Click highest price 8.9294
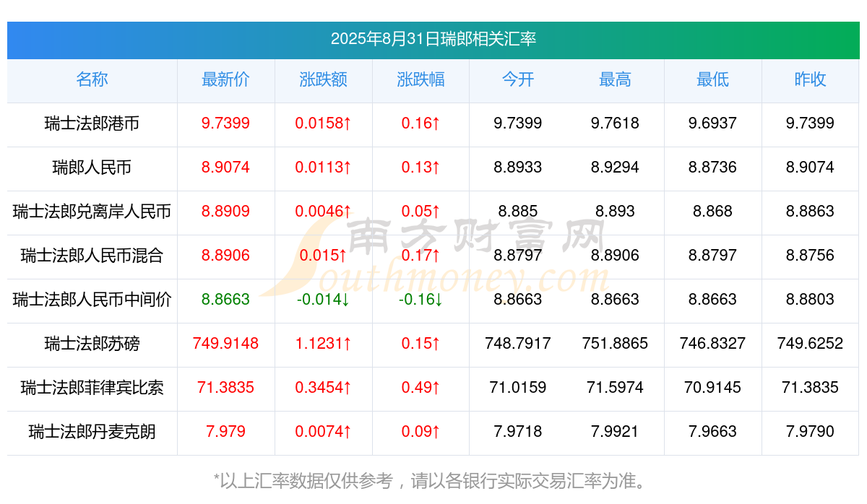The width and height of the screenshot is (867, 504). point(615,168)
